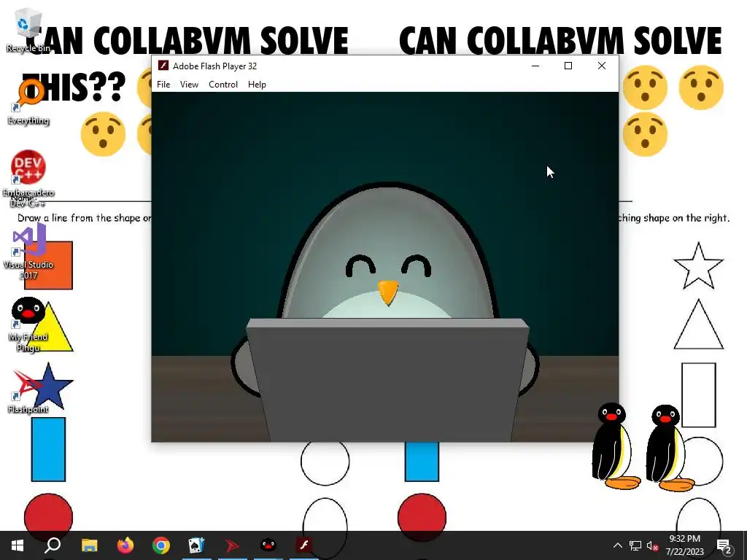Image resolution: width=747 pixels, height=560 pixels.
Task: Minimize the Adobe Flash Player window
Action: tap(535, 66)
